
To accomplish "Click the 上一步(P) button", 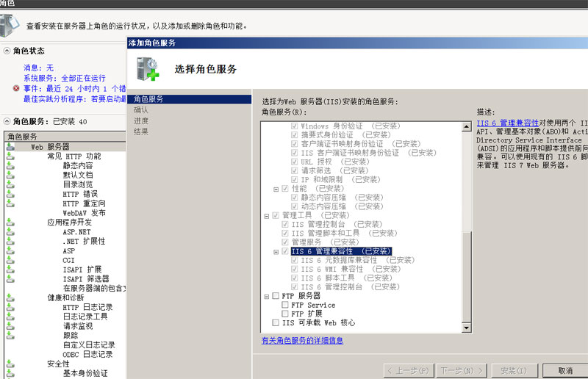I will coord(409,371).
